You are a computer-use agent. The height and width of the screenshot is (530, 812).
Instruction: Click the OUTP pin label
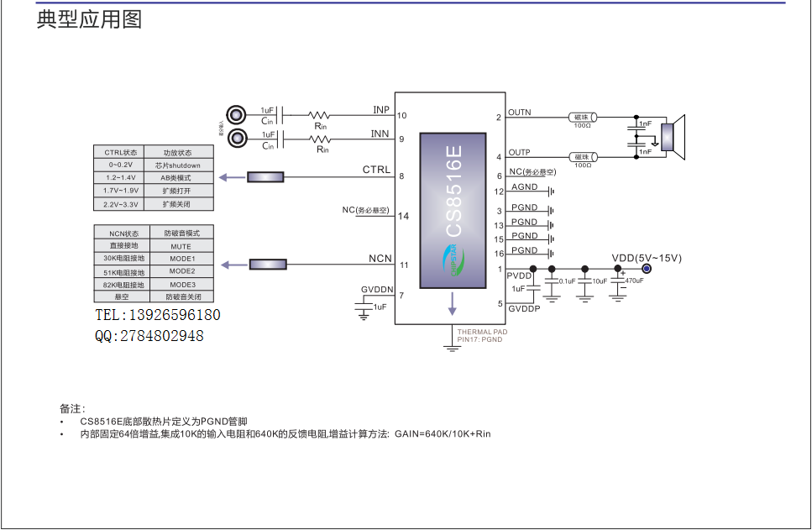pyautogui.click(x=520, y=152)
